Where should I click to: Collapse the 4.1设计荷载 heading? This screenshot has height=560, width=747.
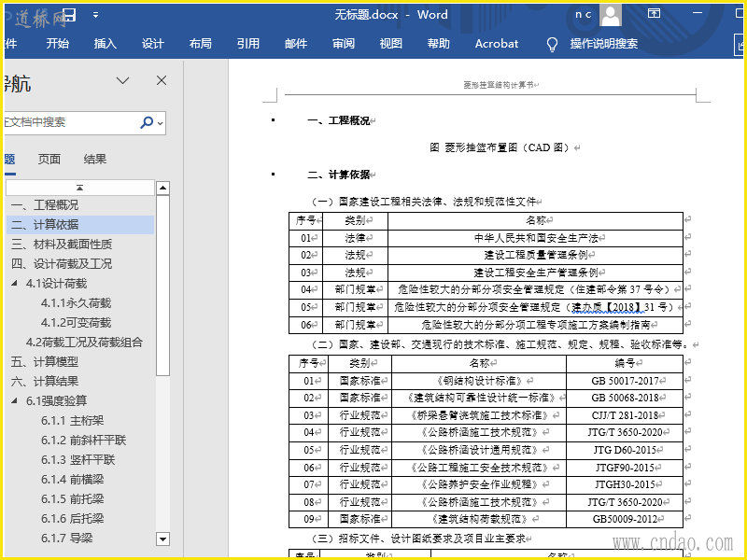click(x=16, y=284)
